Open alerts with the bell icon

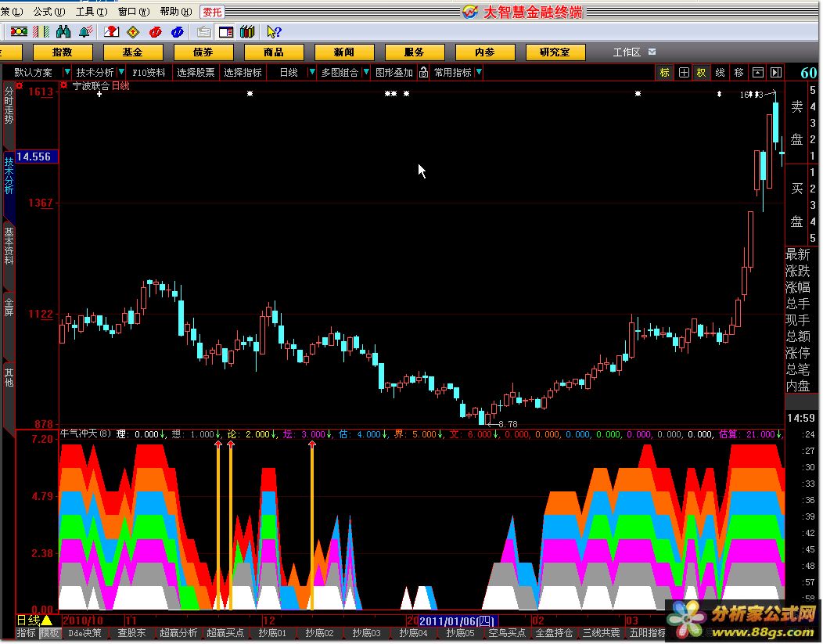click(x=86, y=32)
